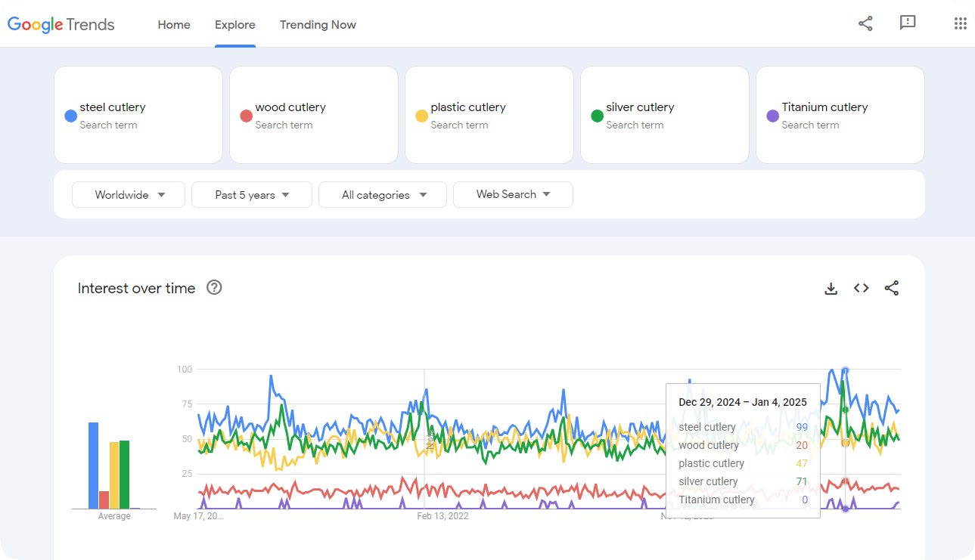Share the Interest over time chart
The height and width of the screenshot is (560, 975).
[892, 288]
